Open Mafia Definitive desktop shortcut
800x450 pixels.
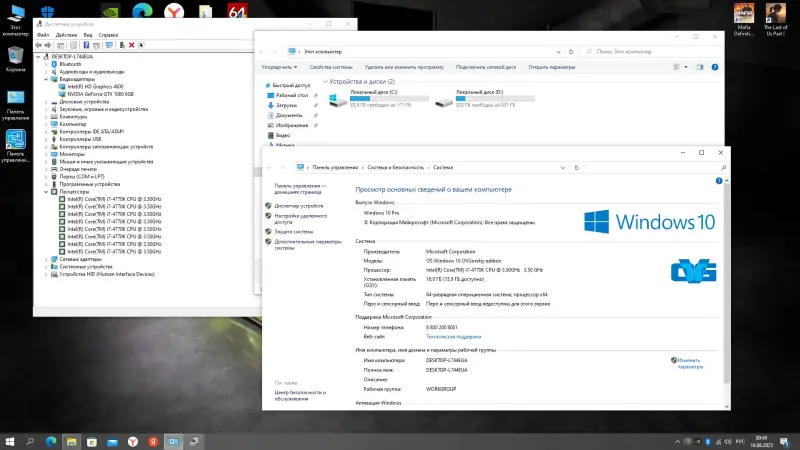tap(744, 19)
